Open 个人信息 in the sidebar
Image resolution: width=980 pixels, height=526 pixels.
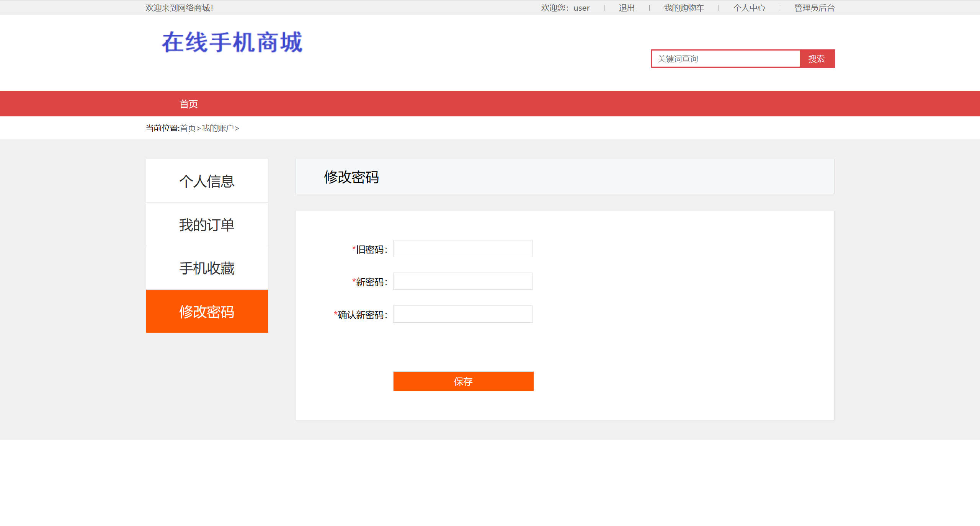point(207,181)
